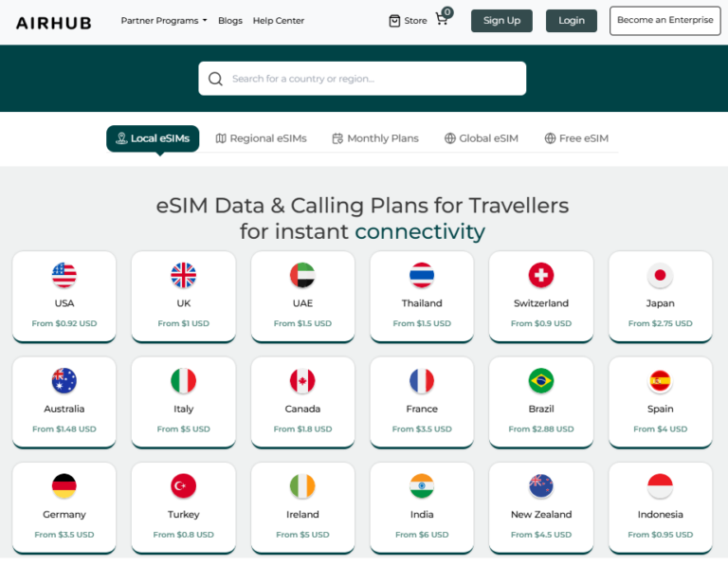The width and height of the screenshot is (728, 565).
Task: Select the Ireland flag icon
Action: 302,485
